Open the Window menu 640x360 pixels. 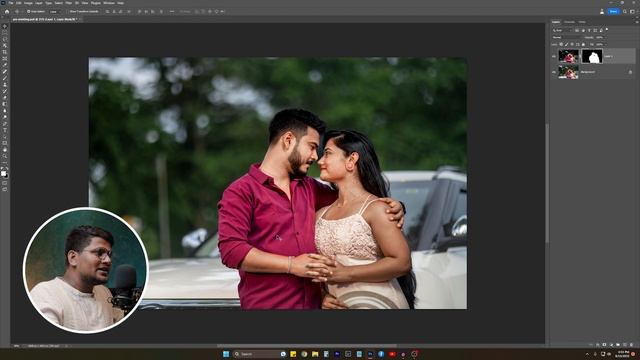click(x=109, y=3)
